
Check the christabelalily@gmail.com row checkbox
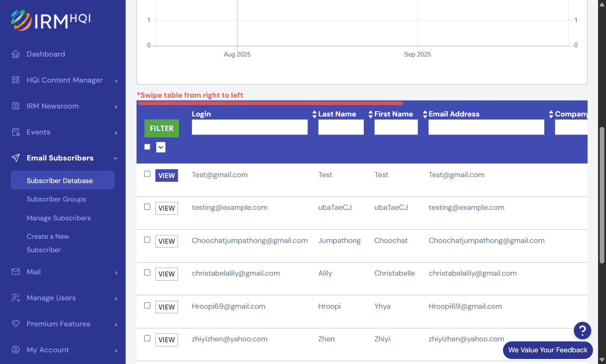coord(147,273)
